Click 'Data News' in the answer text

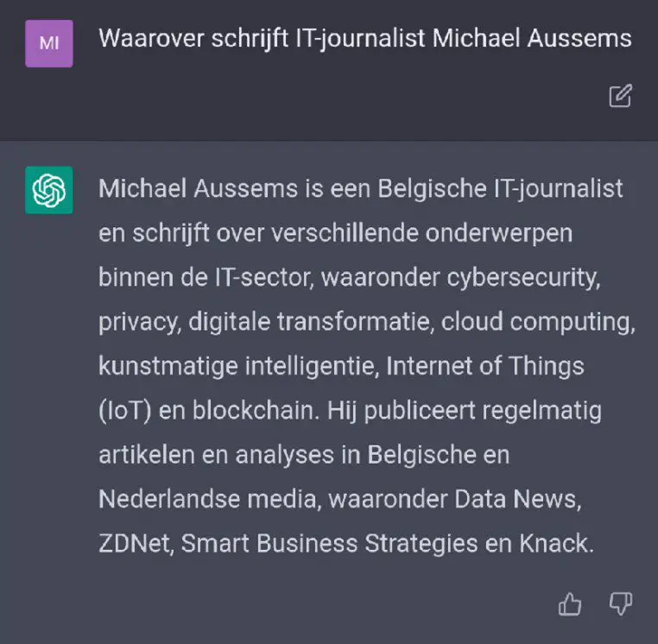coord(516,499)
